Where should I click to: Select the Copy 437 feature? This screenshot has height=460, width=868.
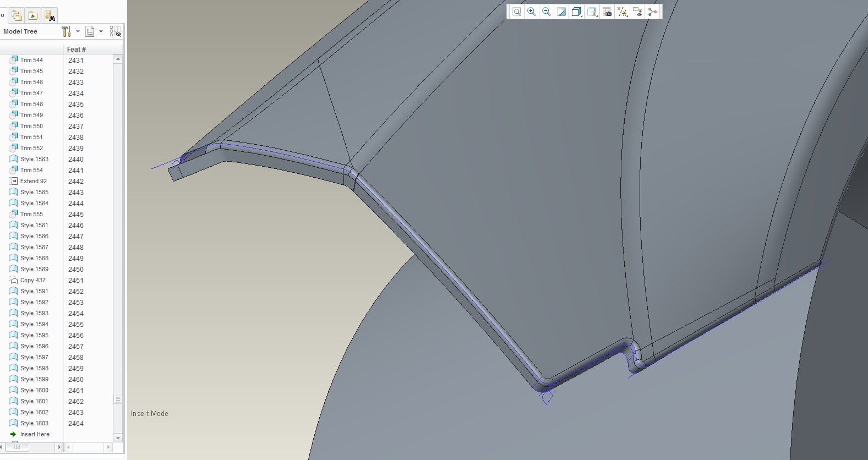[33, 280]
